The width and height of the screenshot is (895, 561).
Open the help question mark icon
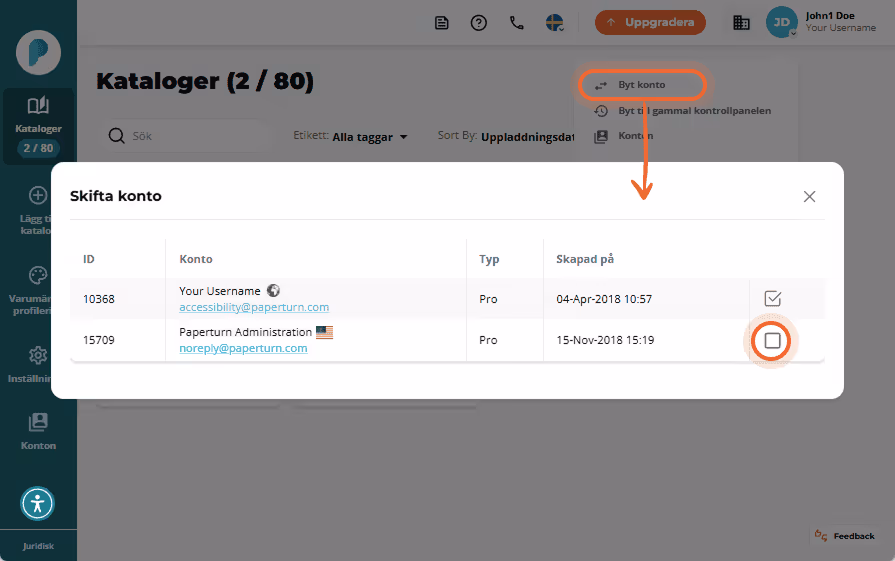click(x=478, y=23)
